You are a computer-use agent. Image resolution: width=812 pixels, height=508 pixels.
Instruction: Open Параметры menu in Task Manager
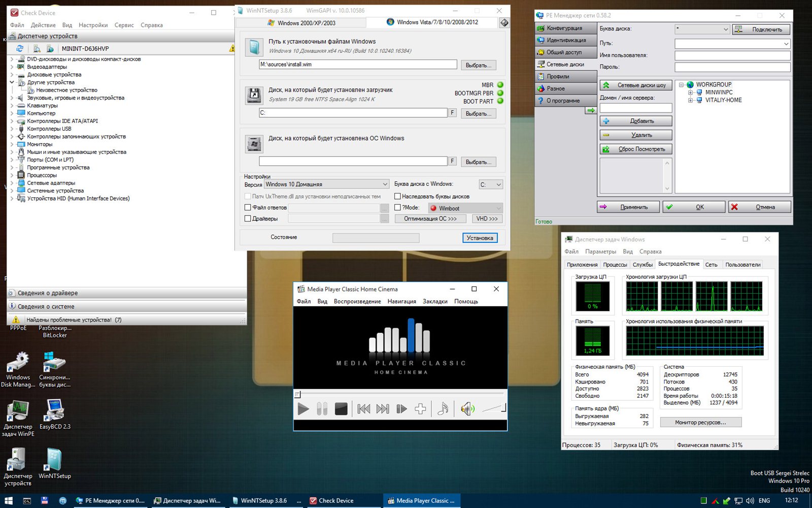click(x=600, y=251)
